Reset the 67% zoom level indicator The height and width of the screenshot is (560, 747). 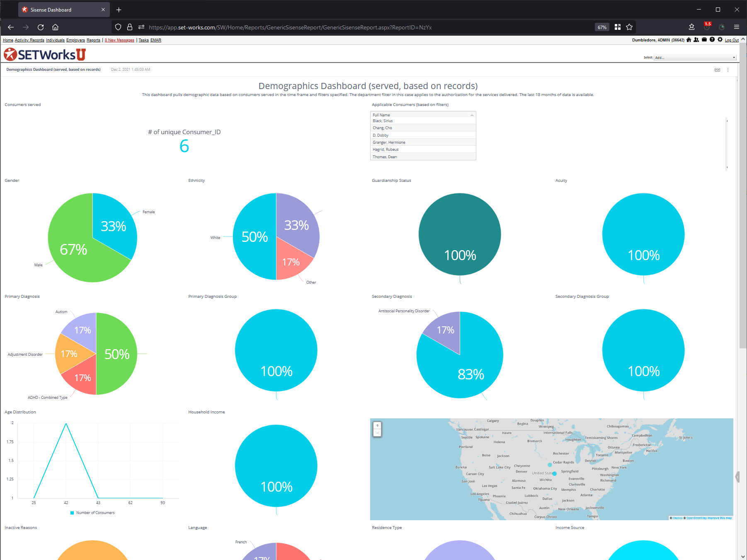click(602, 27)
